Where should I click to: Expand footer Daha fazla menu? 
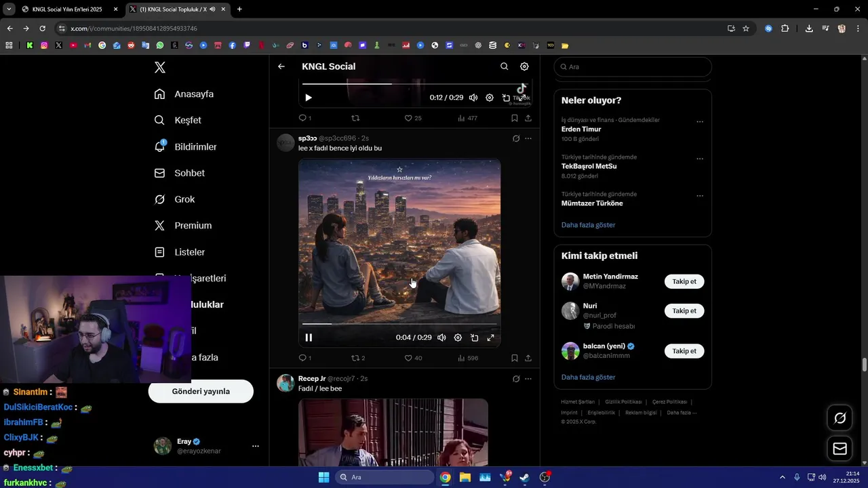click(682, 413)
